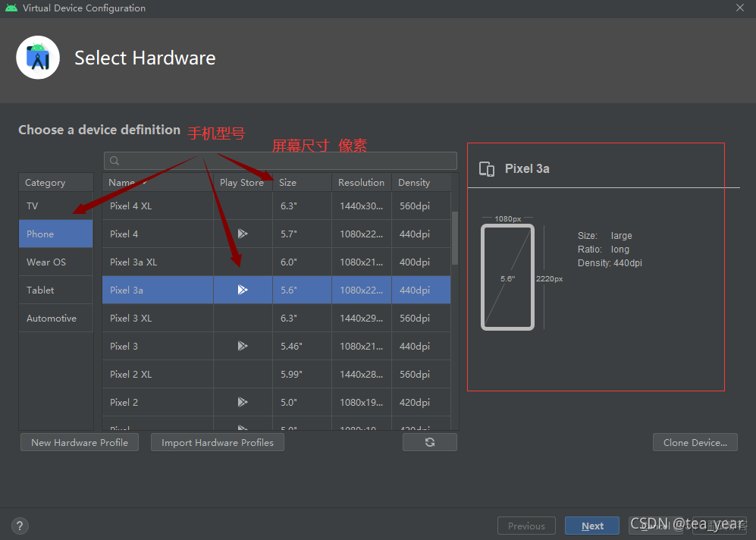Image resolution: width=756 pixels, height=540 pixels.
Task: Click Import Hardware Profiles
Action: point(217,441)
